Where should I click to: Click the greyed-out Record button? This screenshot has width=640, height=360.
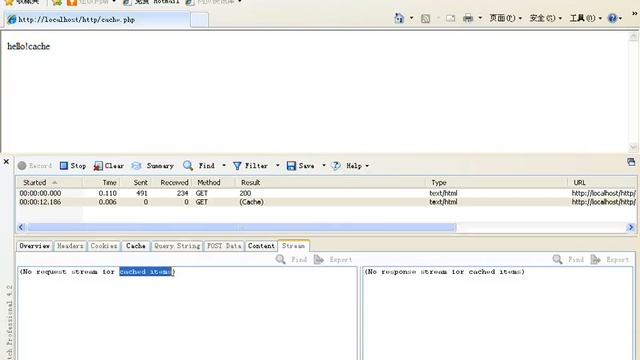pyautogui.click(x=35, y=166)
